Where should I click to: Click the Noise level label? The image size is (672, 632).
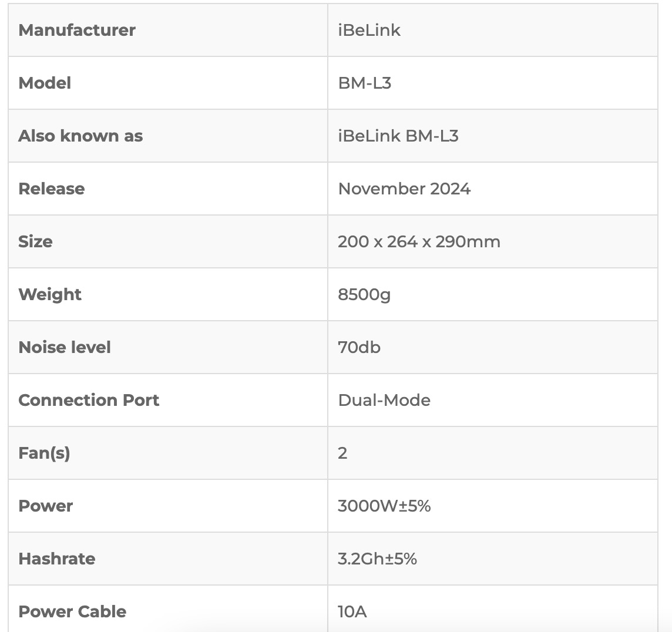click(65, 347)
